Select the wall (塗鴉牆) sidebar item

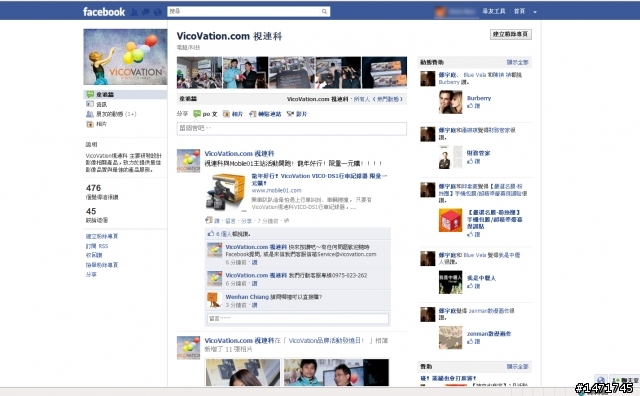(x=125, y=94)
